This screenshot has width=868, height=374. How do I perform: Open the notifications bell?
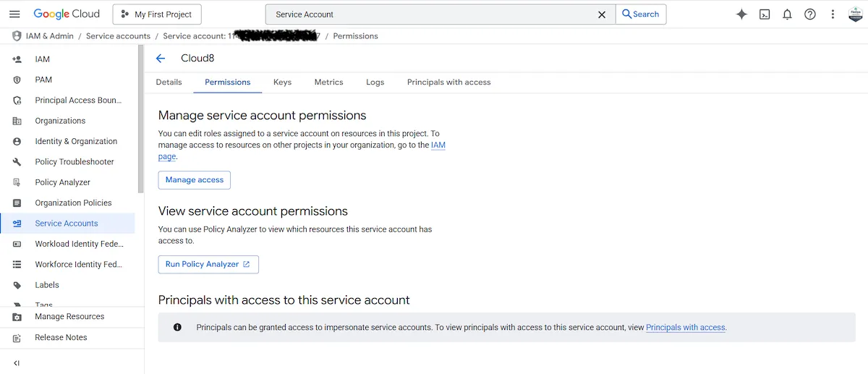point(788,14)
